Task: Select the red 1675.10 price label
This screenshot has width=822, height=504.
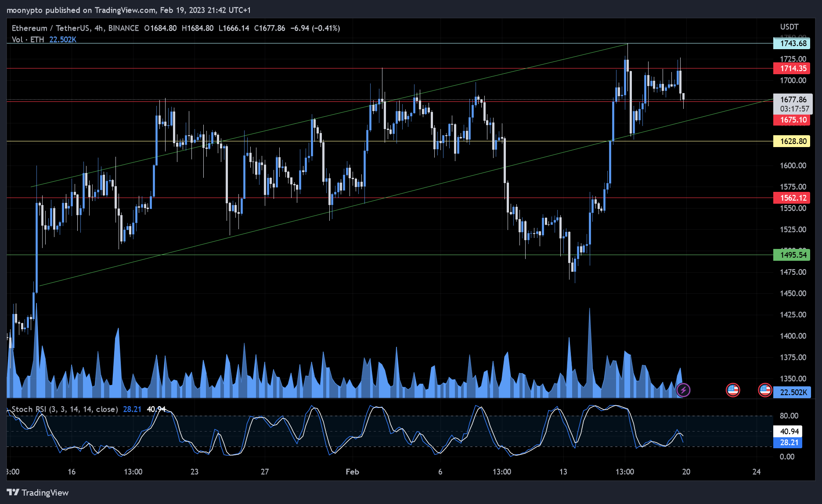Action: click(x=792, y=120)
